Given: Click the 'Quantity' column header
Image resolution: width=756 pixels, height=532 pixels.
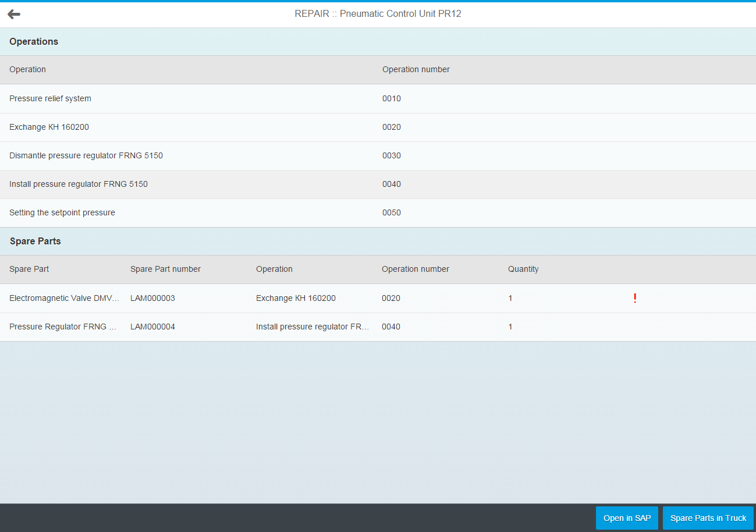Looking at the screenshot, I should [523, 269].
